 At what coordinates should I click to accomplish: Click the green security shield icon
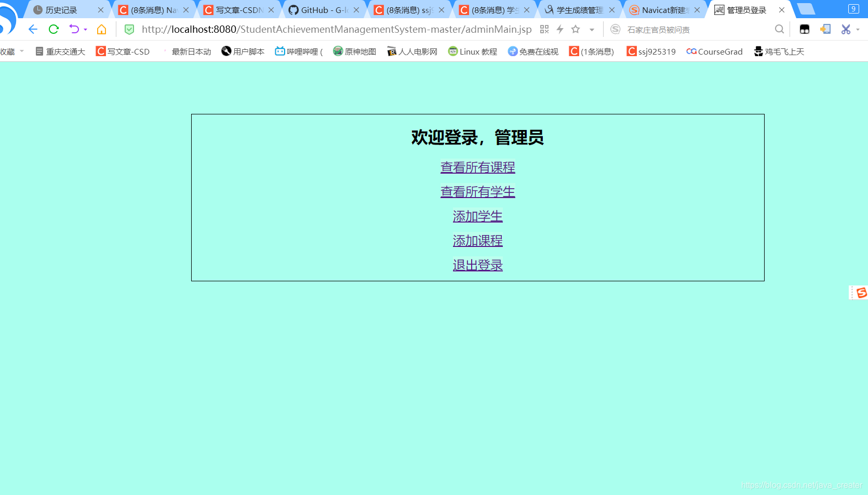(x=129, y=30)
